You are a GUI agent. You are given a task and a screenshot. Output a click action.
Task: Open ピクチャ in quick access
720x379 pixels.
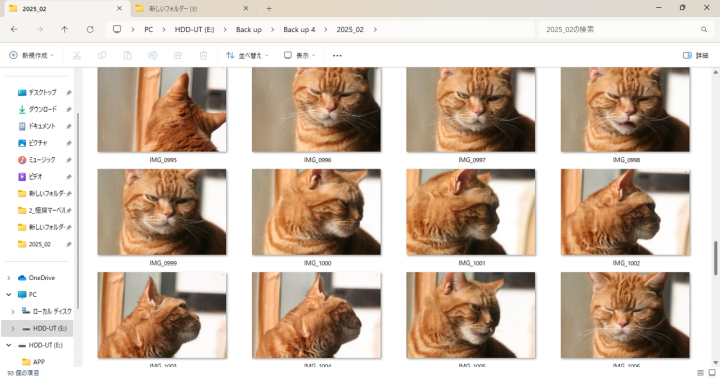[38, 143]
